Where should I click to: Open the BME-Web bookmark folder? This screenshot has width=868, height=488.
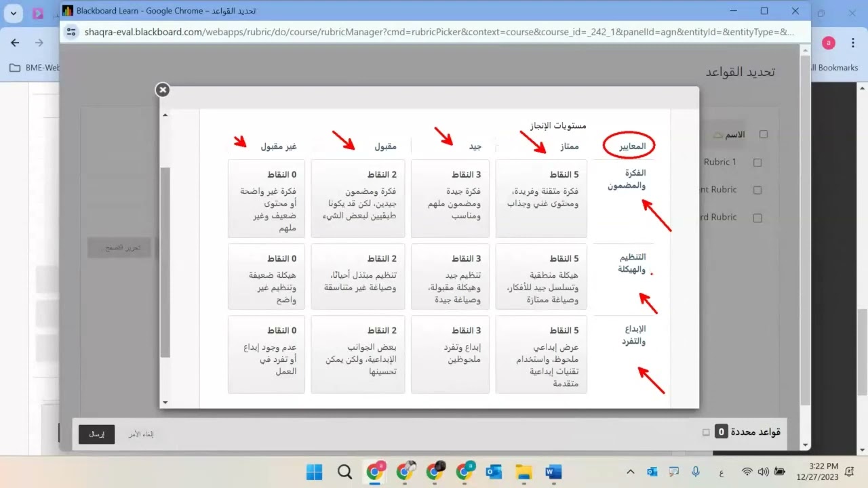point(35,68)
